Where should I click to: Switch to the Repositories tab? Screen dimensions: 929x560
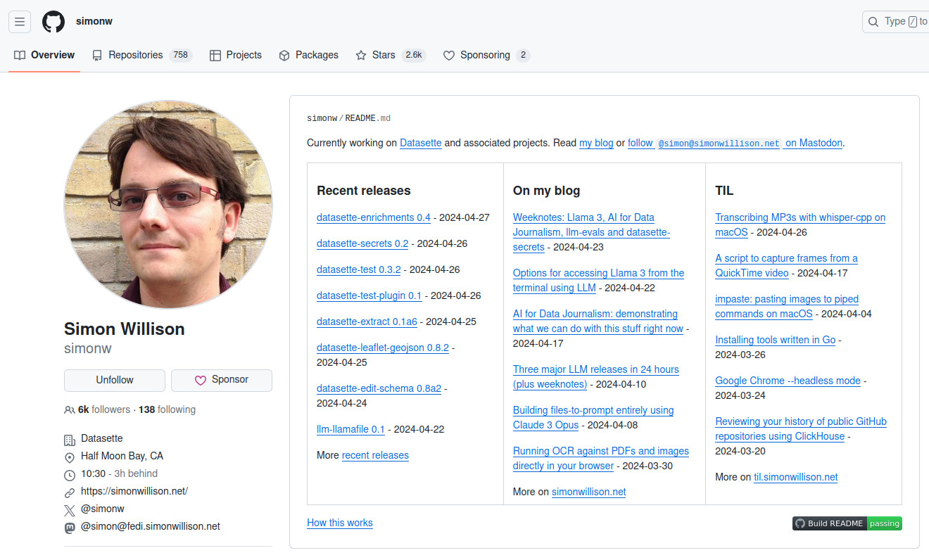click(x=142, y=55)
